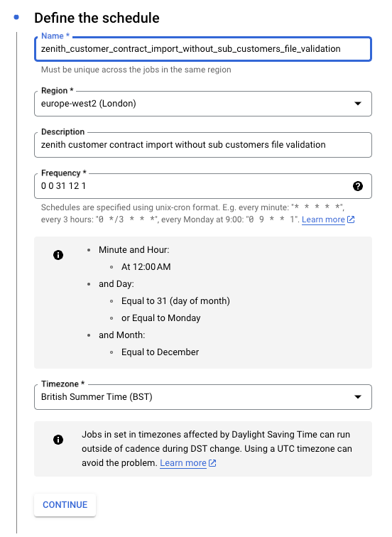Click the info icon in the Daylight Saving notice

[58, 440]
